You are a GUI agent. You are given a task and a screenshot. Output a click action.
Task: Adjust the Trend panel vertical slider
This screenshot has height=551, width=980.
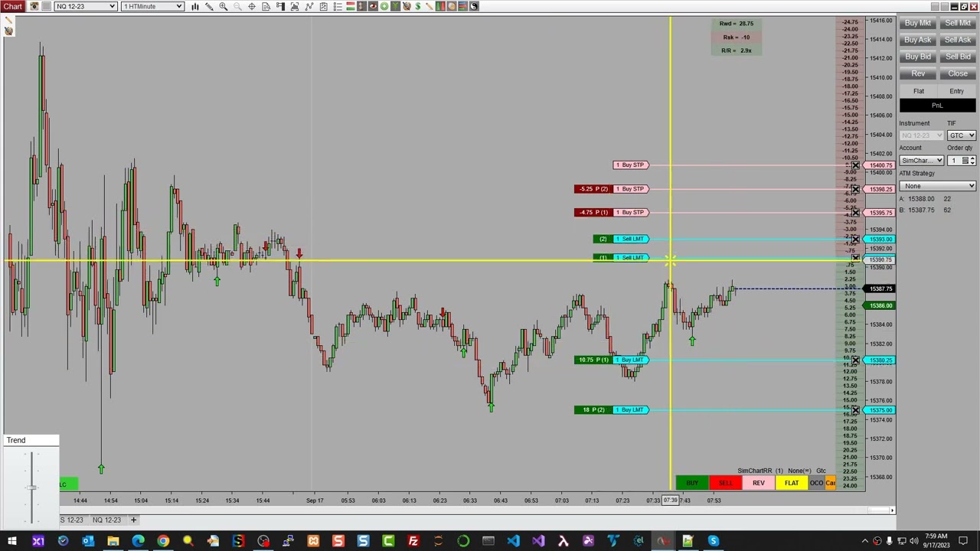coord(31,487)
